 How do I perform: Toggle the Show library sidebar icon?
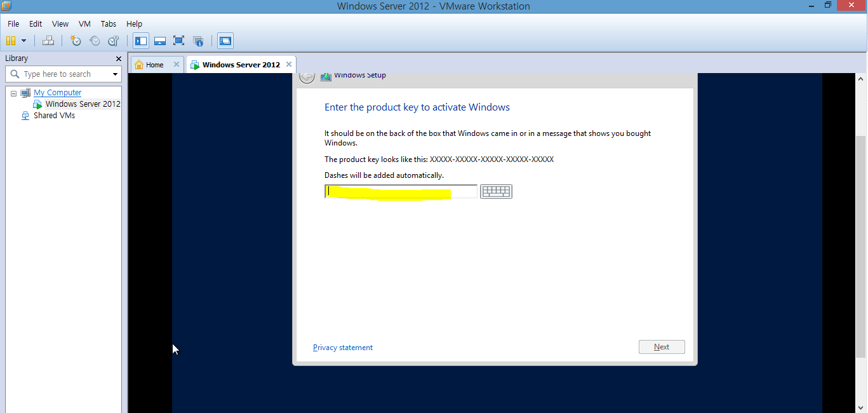click(x=141, y=41)
